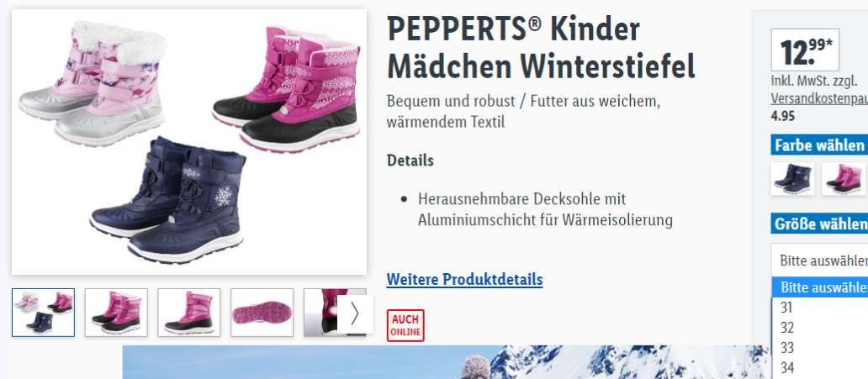Open the Versandkostenpauschale link
868x379 pixels.
tap(819, 99)
